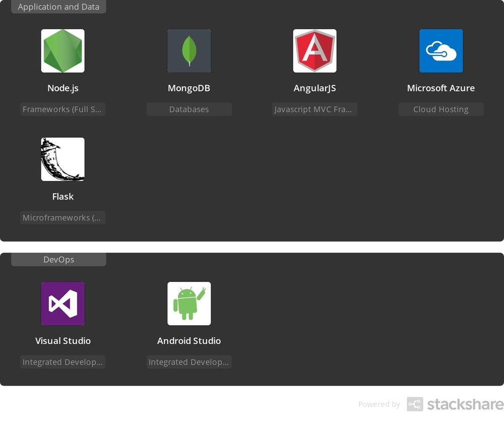The height and width of the screenshot is (424, 504).
Task: Click the Cloud Hosting category tag
Action: pyautogui.click(x=441, y=109)
